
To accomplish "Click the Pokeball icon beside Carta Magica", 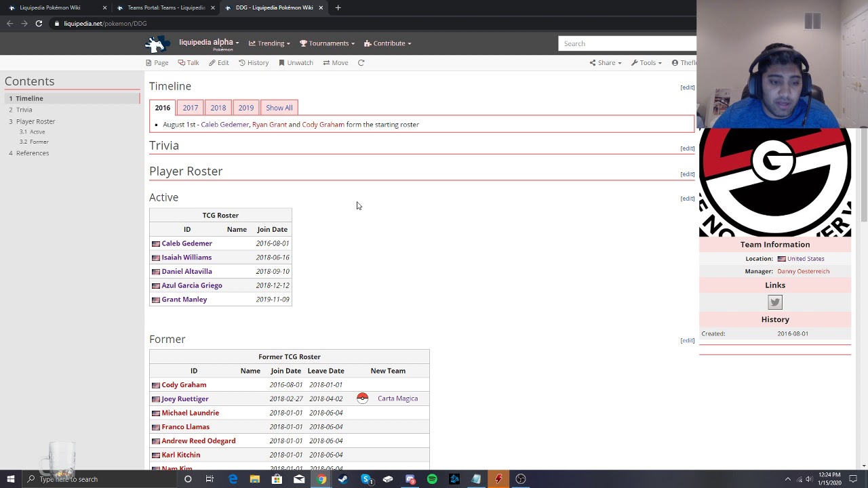I will pyautogui.click(x=363, y=399).
